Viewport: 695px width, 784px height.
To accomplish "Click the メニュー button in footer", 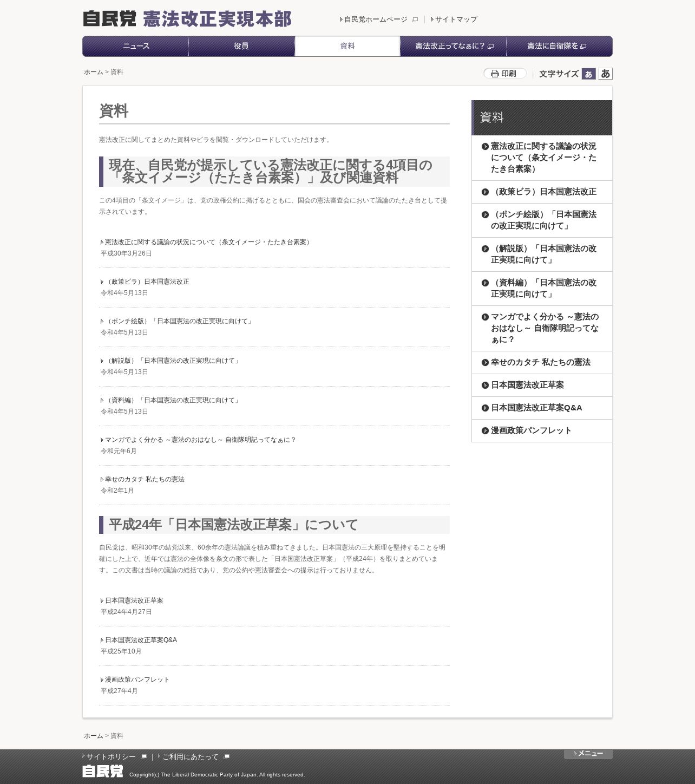I will 588,754.
